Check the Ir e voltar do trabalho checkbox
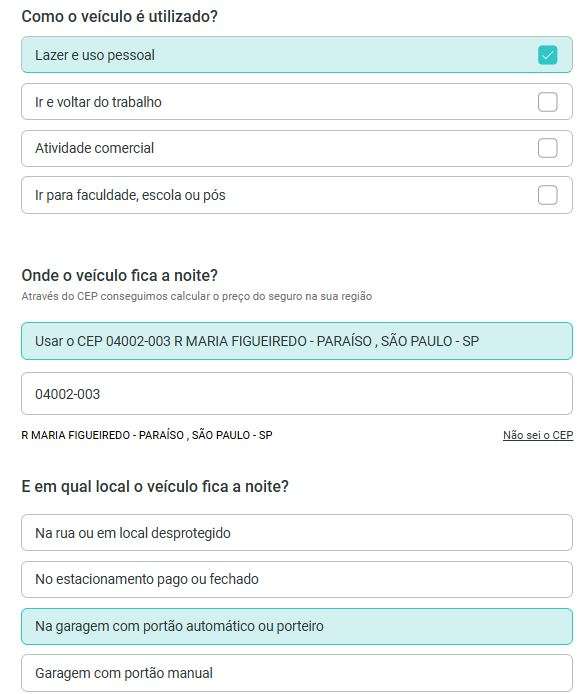 tap(548, 102)
